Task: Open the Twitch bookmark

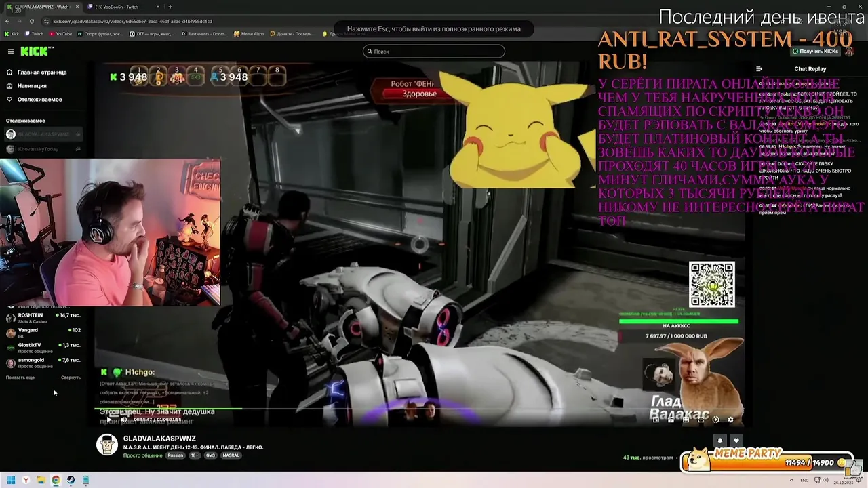Action: pyautogui.click(x=34, y=33)
